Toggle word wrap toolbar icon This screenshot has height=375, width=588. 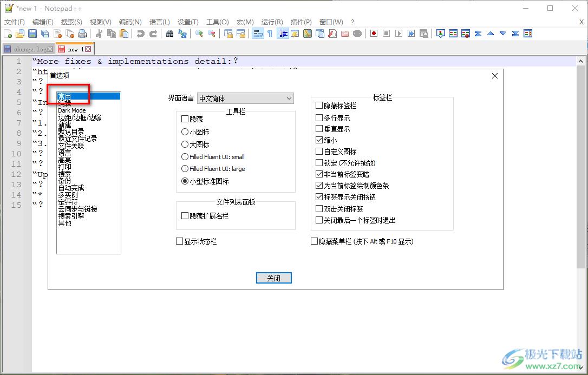coord(258,34)
